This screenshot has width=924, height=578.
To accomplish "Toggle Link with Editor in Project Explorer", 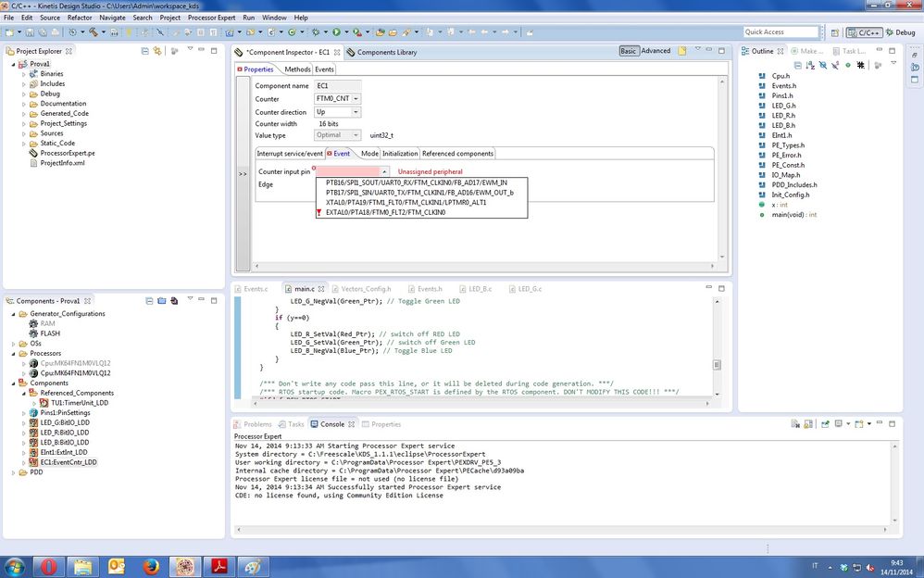I will (x=157, y=51).
